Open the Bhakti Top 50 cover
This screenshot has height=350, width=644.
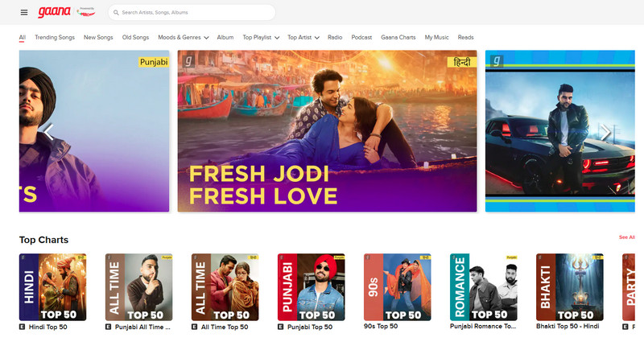(569, 287)
